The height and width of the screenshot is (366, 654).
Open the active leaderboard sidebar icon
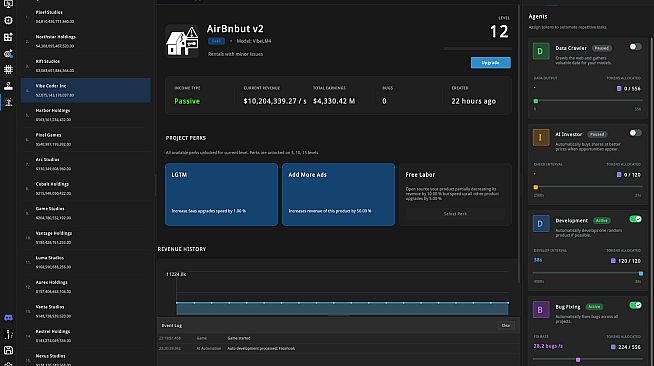(8, 103)
